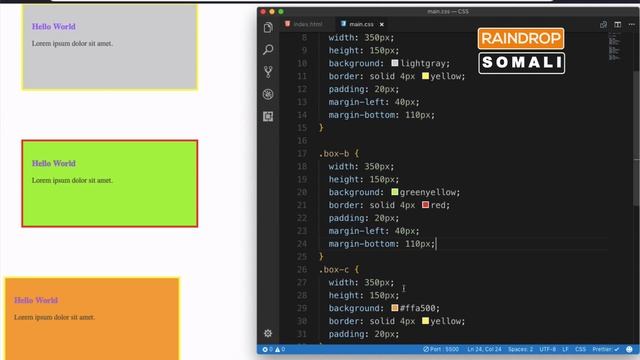This screenshot has width=640, height=360.
Task: Click Hello World heading in the orange box
Action: tap(36, 300)
